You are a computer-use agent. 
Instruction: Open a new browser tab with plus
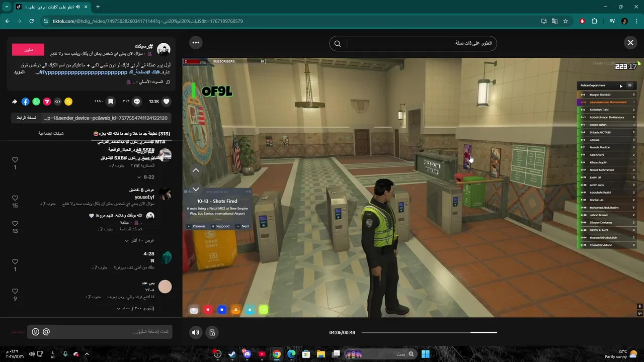point(98,7)
